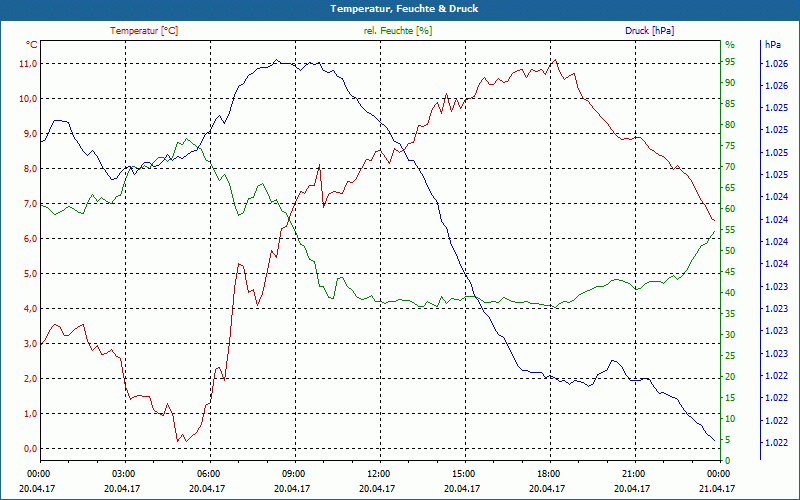Click the '15:00' time axis label

[463, 474]
